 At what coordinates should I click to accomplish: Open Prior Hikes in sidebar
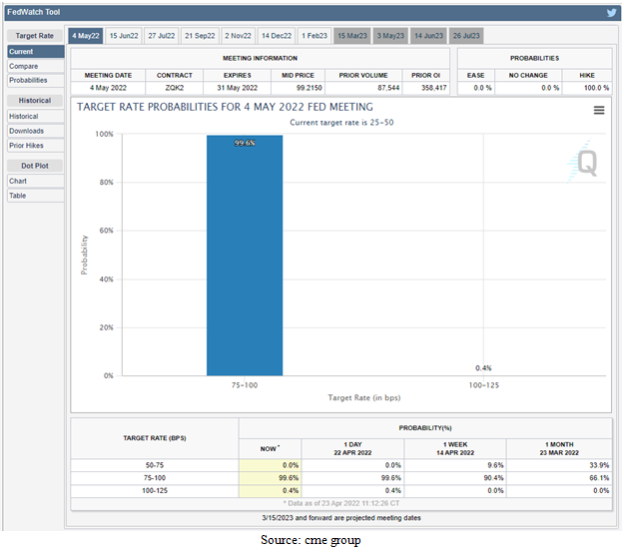point(27,145)
